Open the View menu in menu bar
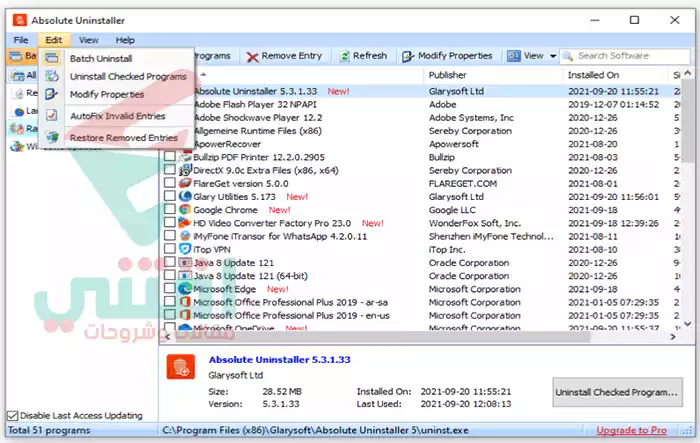Image resolution: width=700 pixels, height=443 pixels. coord(88,40)
